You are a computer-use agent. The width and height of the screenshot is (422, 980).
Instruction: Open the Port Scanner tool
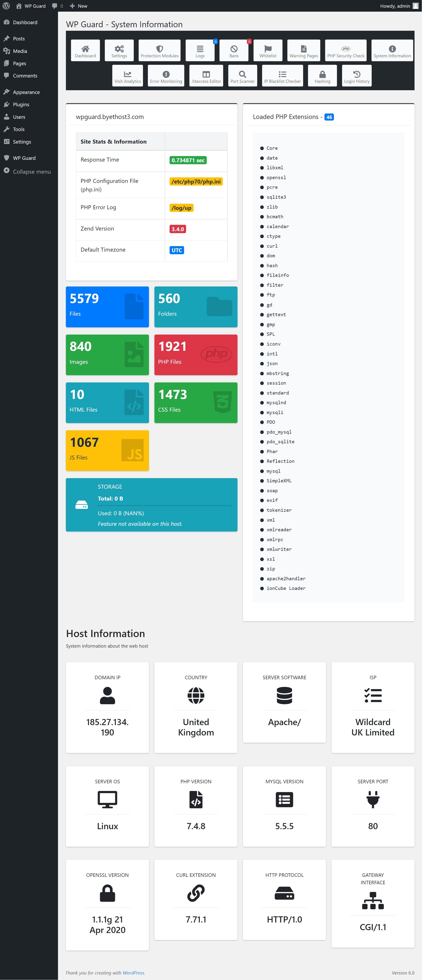pos(242,75)
